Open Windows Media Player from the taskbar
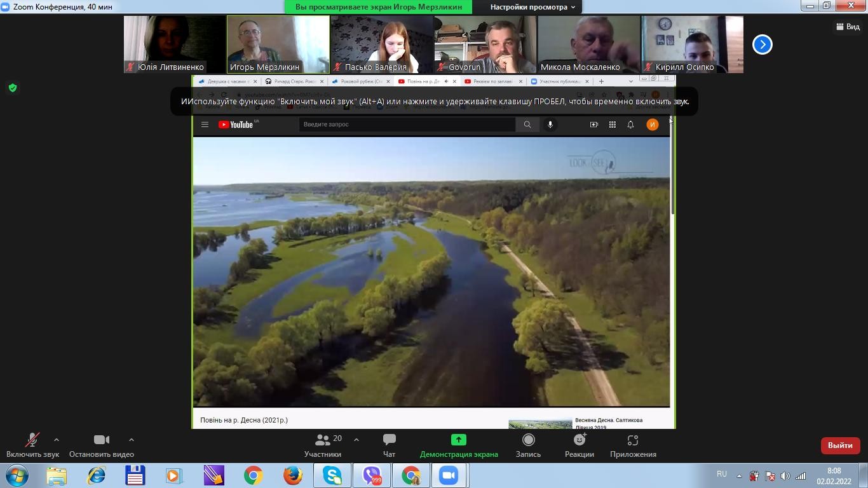868x488 pixels. 174,475
